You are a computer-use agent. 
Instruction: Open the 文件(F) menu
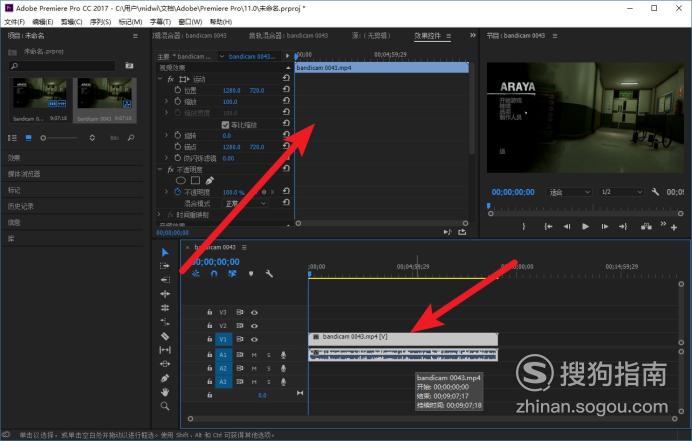(x=15, y=22)
